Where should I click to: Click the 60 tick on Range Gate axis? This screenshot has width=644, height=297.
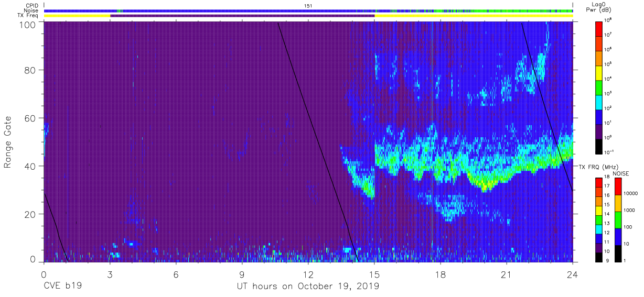[x=30, y=118]
